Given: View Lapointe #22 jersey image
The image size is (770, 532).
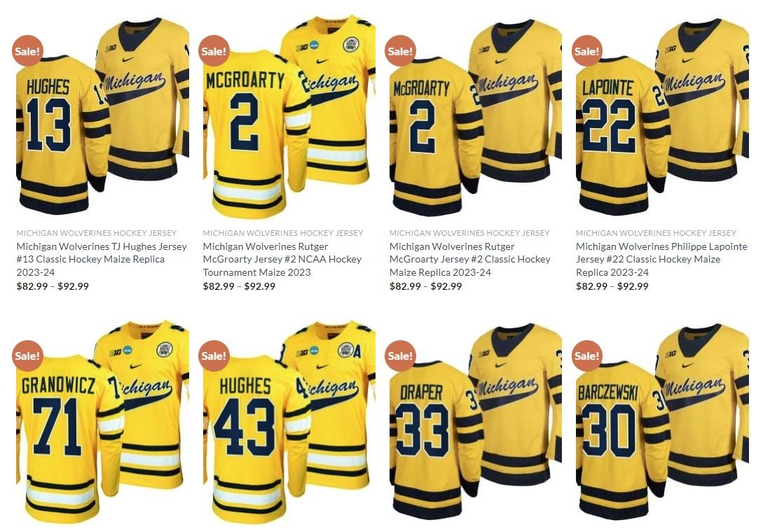Looking at the screenshot, I should (x=662, y=117).
